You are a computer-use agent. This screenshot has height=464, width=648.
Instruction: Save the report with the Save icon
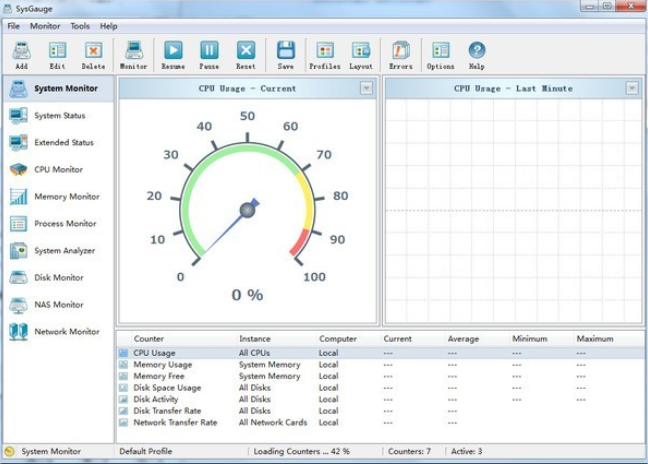pos(286,50)
